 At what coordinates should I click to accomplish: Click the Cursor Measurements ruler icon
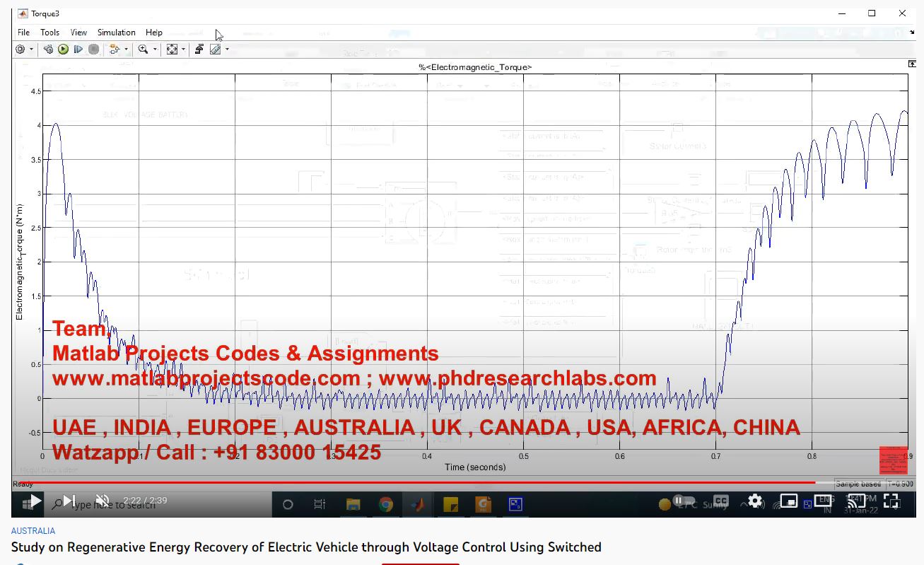point(216,49)
